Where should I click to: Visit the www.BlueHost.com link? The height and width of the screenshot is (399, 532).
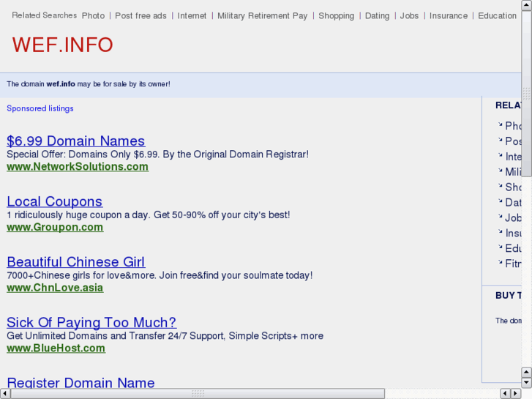coord(56,348)
